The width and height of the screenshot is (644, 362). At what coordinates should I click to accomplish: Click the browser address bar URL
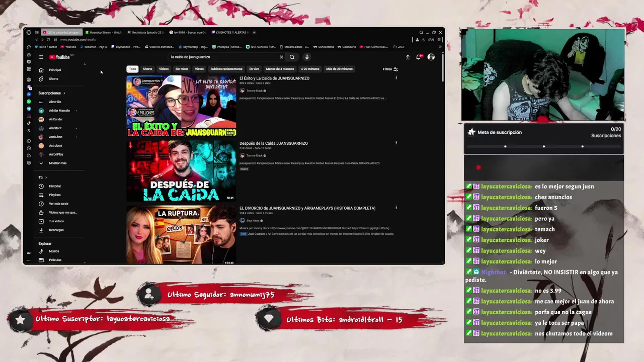point(78,40)
